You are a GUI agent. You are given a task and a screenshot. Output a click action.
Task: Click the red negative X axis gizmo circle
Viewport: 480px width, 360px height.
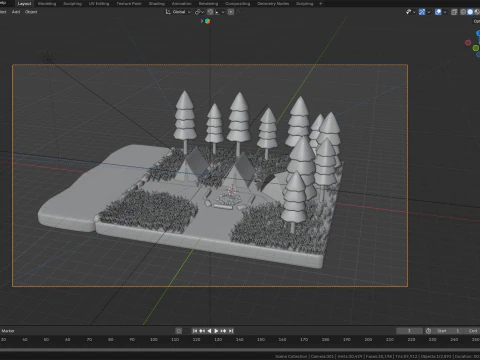coord(468,43)
